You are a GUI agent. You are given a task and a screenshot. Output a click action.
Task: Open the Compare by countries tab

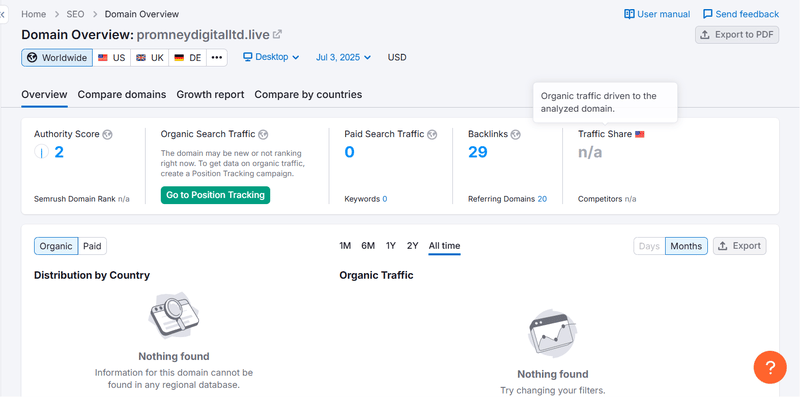coord(308,94)
